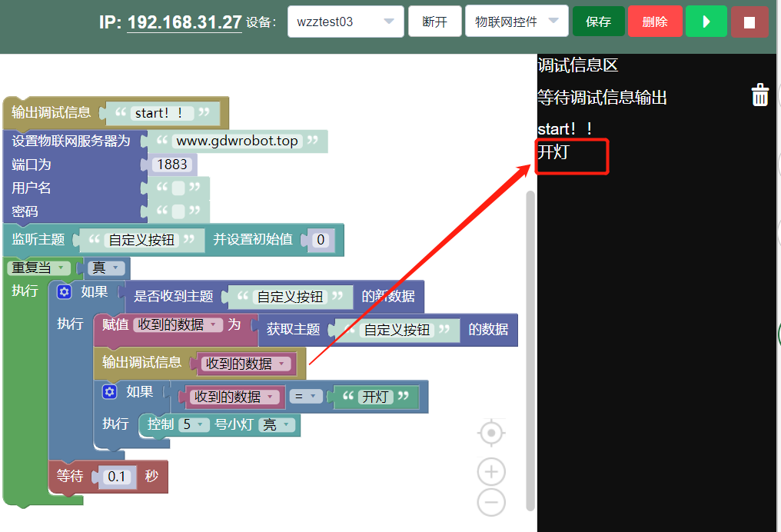This screenshot has width=781, height=532.
Task: Stop the program with the square stop button
Action: click(x=749, y=22)
